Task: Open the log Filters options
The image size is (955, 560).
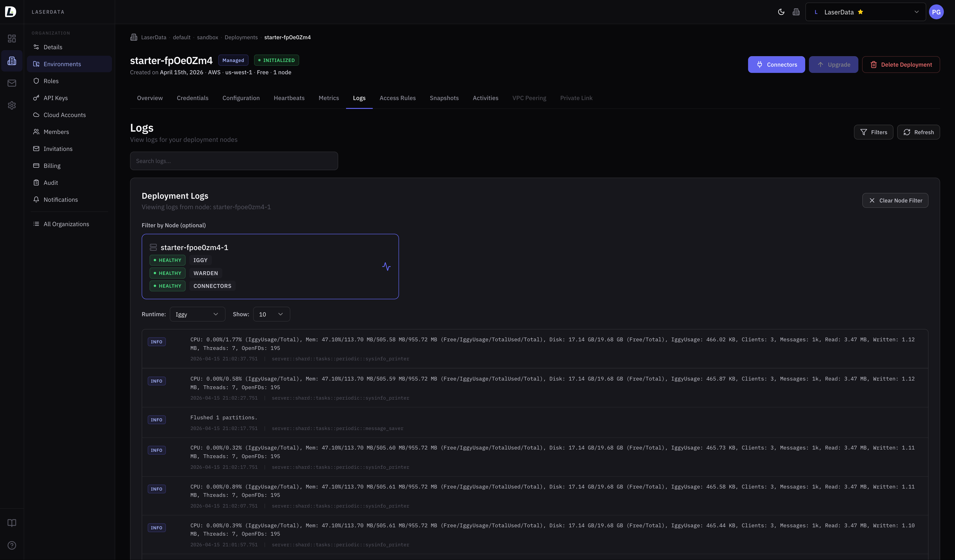Action: (873, 132)
